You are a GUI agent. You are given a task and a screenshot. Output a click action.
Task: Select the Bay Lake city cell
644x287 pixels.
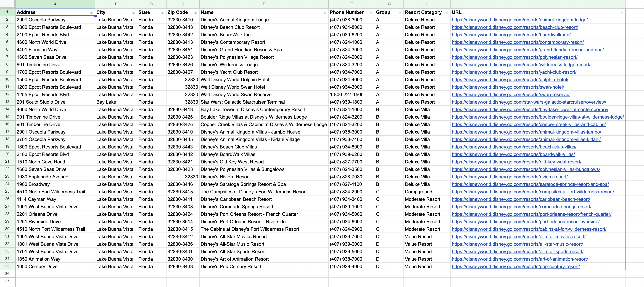(106, 102)
